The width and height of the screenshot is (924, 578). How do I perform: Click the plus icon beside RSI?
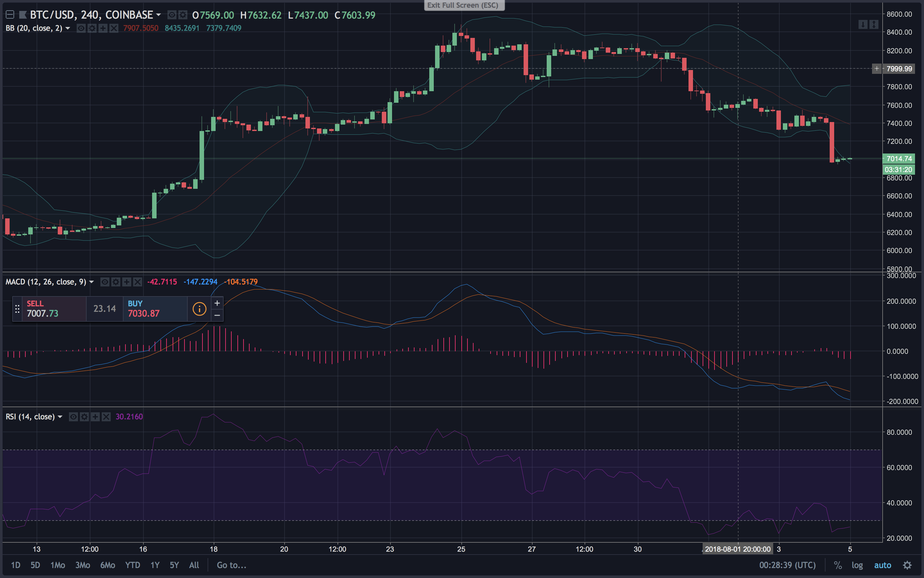point(95,417)
